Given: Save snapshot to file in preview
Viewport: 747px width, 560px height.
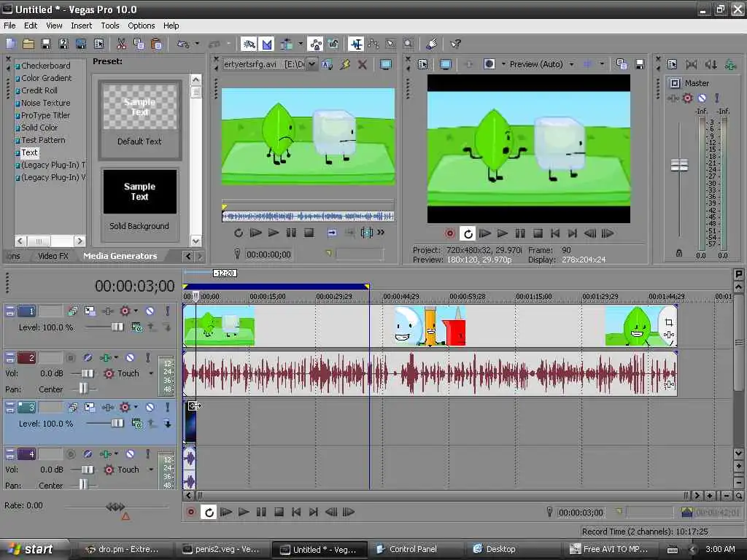Looking at the screenshot, I should pyautogui.click(x=639, y=64).
